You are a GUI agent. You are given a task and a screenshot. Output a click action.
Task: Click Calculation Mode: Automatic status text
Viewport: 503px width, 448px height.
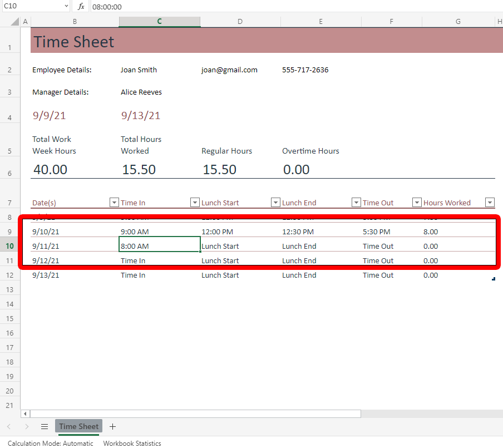(x=51, y=444)
